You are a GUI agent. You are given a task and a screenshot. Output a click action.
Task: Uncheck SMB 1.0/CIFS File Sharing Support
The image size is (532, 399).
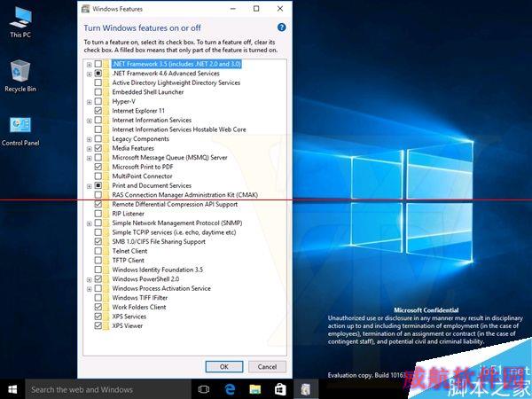98,241
